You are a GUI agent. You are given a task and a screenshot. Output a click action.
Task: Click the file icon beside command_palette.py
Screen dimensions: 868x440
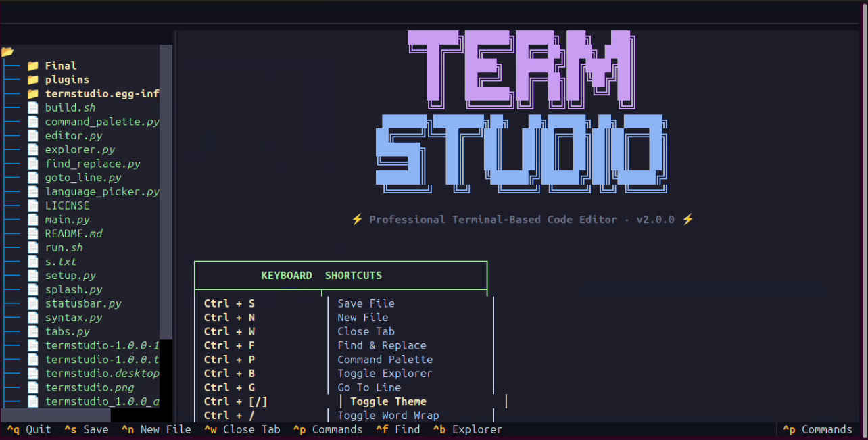pos(32,122)
